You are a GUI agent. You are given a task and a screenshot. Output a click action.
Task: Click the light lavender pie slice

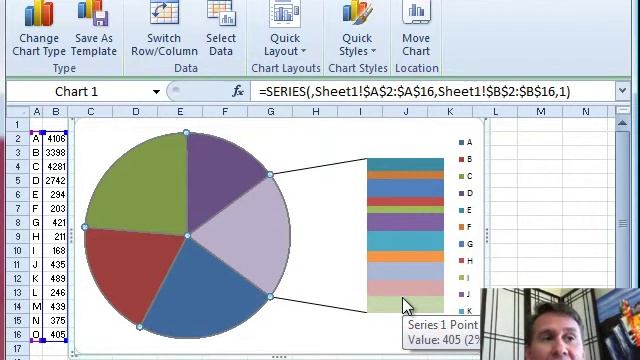click(x=249, y=237)
